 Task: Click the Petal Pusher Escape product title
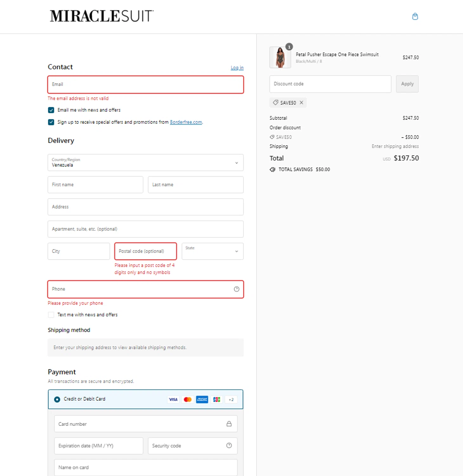tap(337, 55)
